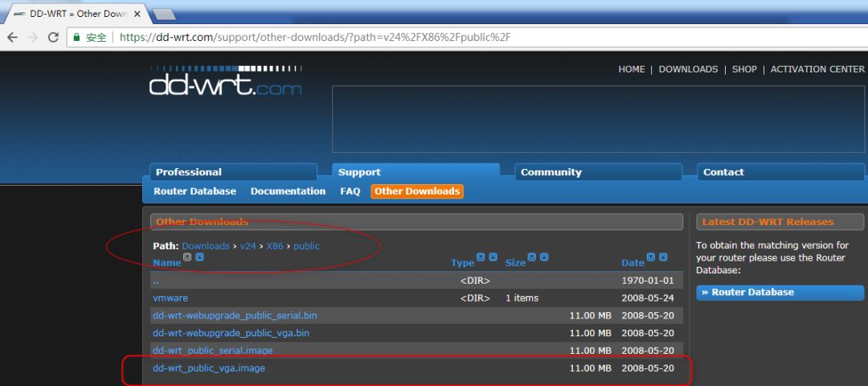Sort Name column descending arrow

pyautogui.click(x=187, y=257)
